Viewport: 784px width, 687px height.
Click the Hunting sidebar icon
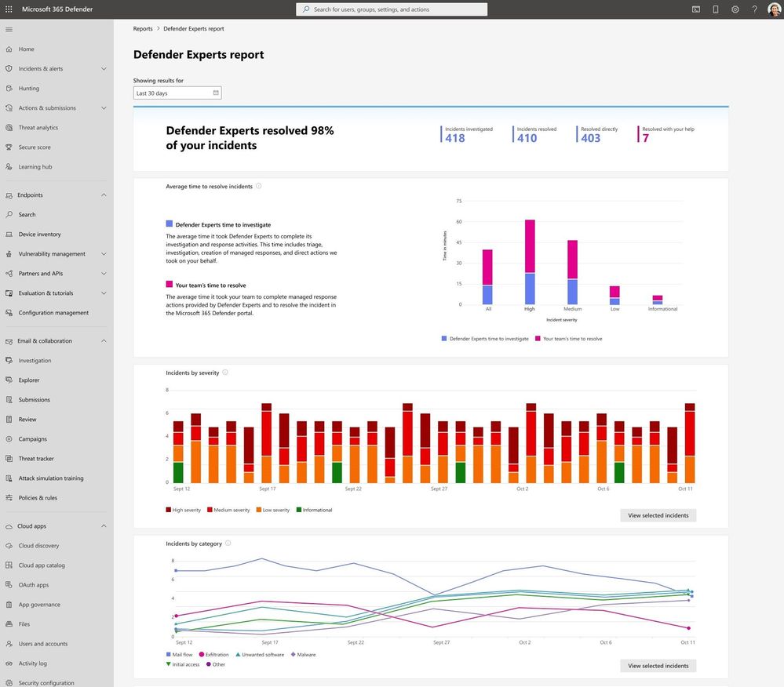[x=9, y=88]
